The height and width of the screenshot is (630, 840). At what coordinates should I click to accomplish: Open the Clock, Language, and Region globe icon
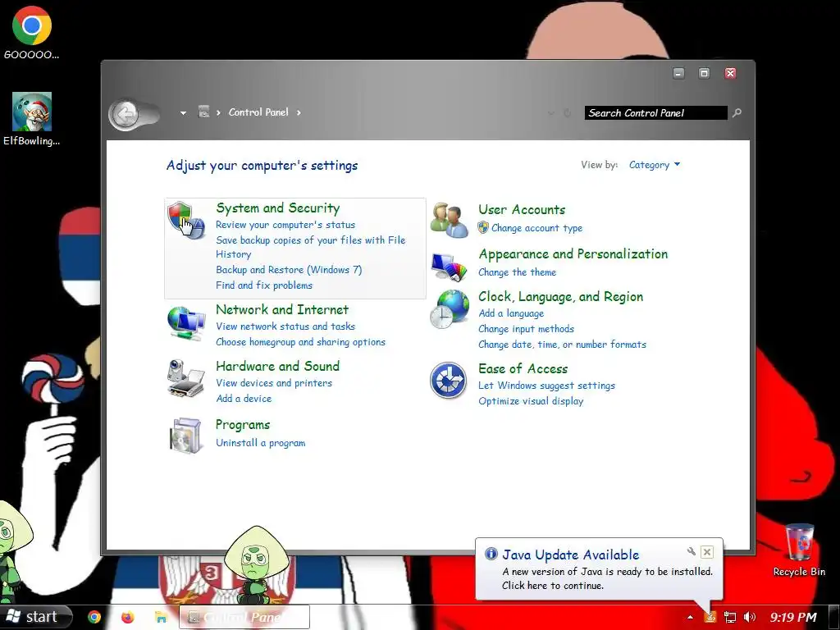pos(449,309)
